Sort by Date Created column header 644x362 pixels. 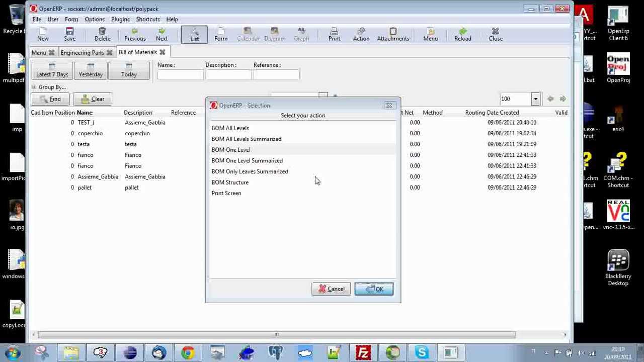(503, 113)
